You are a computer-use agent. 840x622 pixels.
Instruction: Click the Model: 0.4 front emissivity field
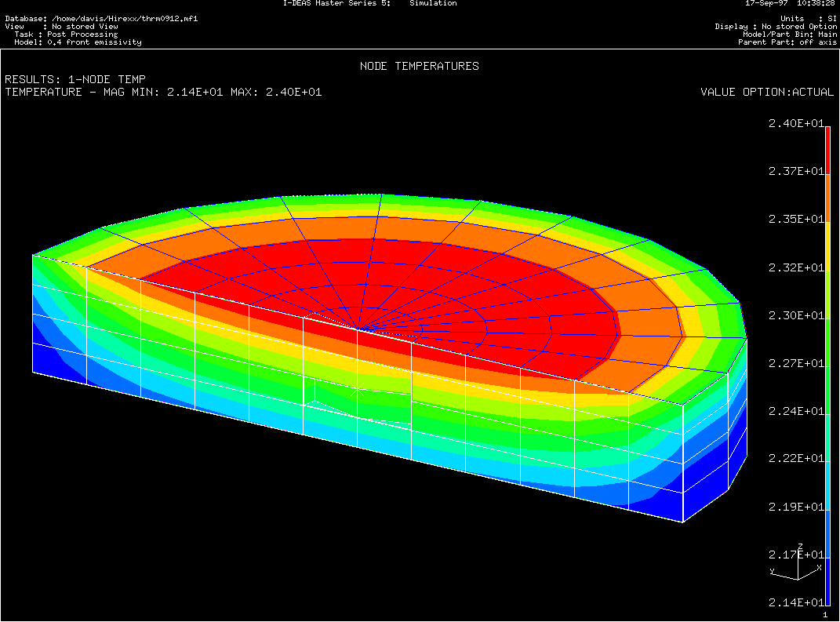pyautogui.click(x=74, y=42)
